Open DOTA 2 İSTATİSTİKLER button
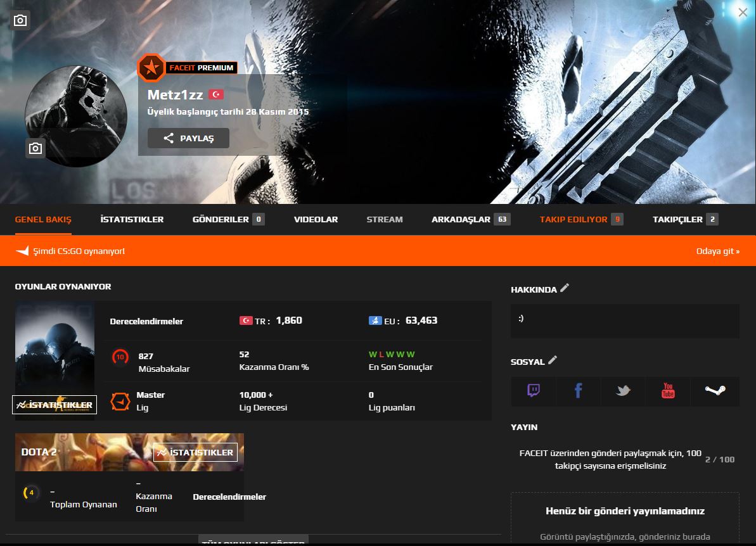The width and height of the screenshot is (756, 546). [x=195, y=452]
